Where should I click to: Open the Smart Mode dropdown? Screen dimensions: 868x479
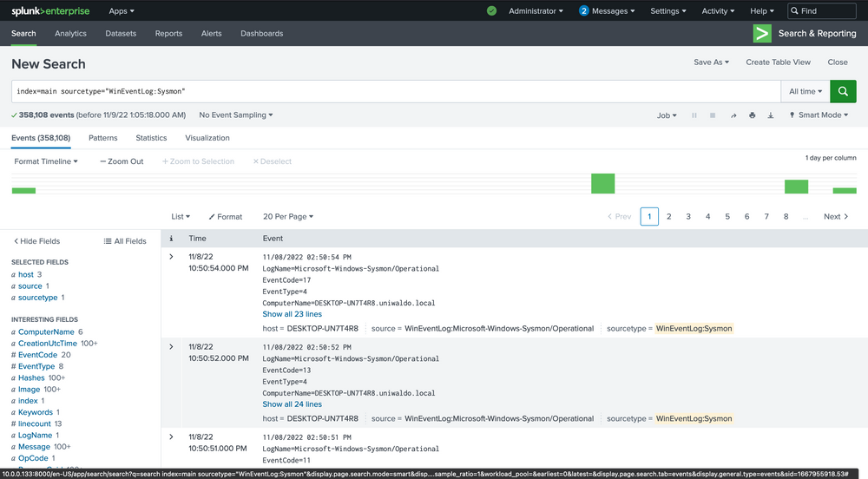point(820,115)
